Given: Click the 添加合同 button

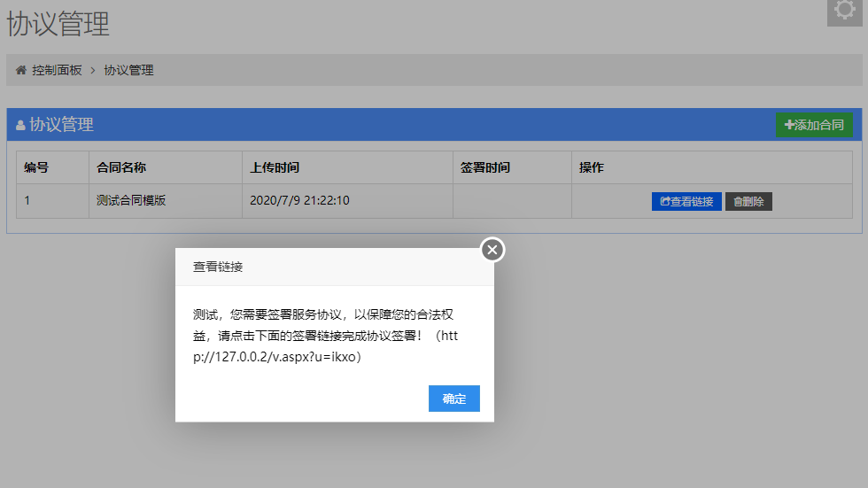Looking at the screenshot, I should (814, 125).
